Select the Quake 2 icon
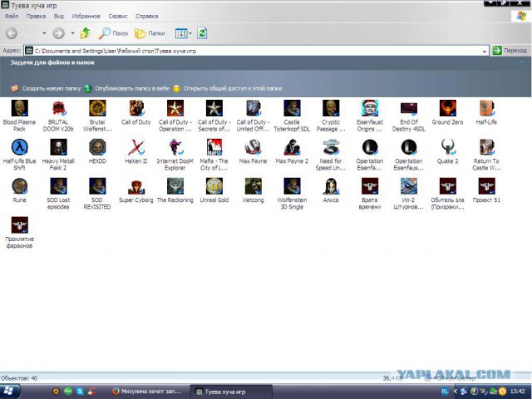532x399 pixels. (447, 147)
